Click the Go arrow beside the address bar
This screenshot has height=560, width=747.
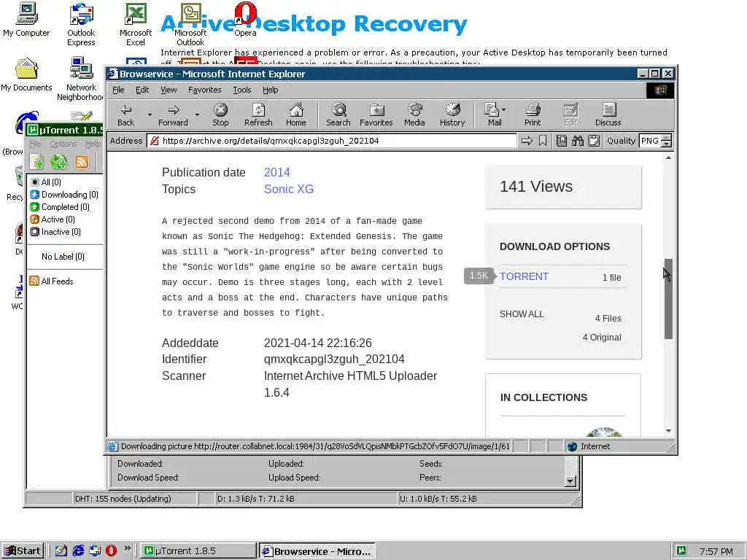(527, 141)
